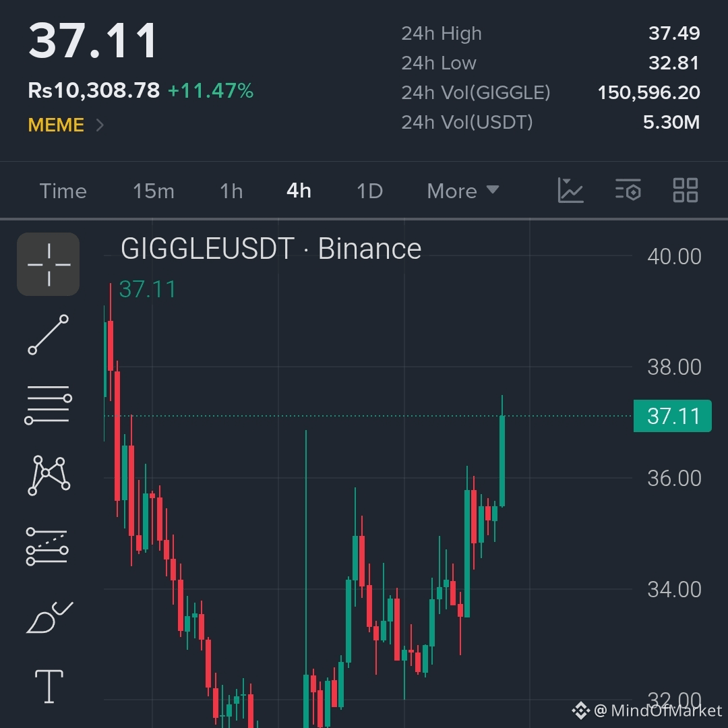Click the chevron next to MEME

click(x=99, y=125)
